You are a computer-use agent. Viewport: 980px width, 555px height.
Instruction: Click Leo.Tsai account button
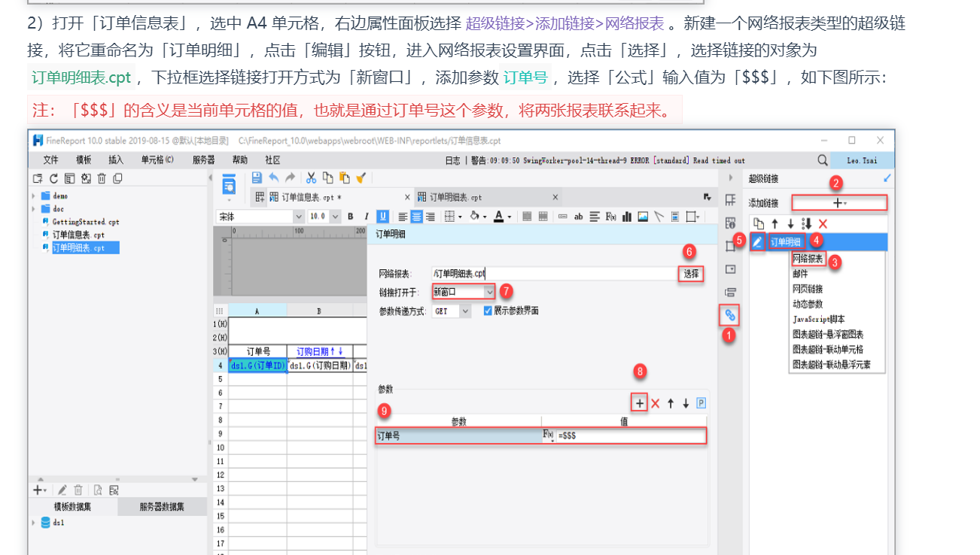(x=862, y=160)
